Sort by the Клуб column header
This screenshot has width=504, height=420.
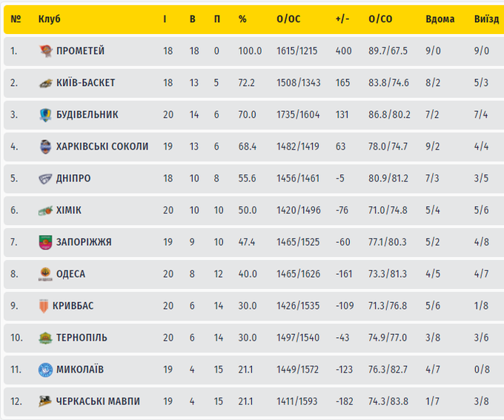pyautogui.click(x=49, y=19)
